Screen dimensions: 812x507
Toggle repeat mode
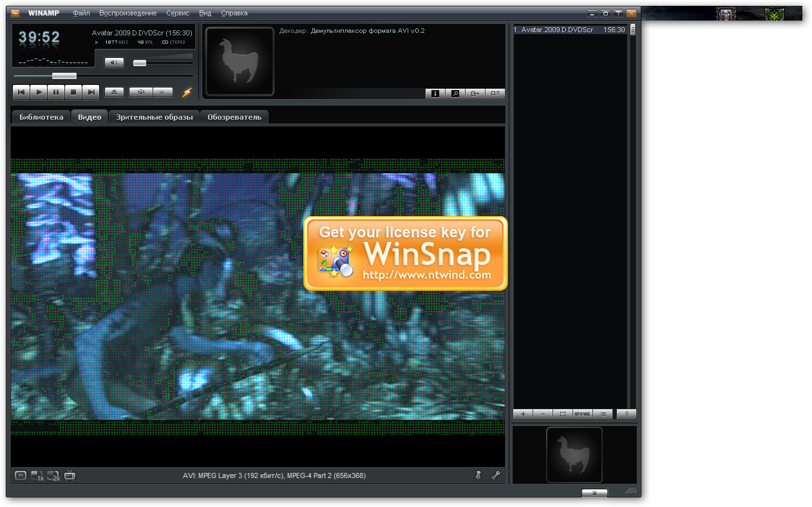(x=163, y=92)
